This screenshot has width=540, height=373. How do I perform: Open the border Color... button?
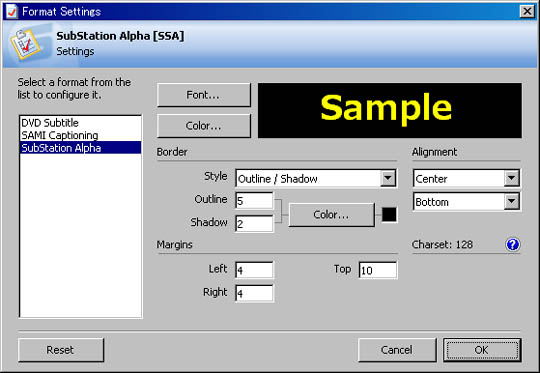pyautogui.click(x=331, y=215)
